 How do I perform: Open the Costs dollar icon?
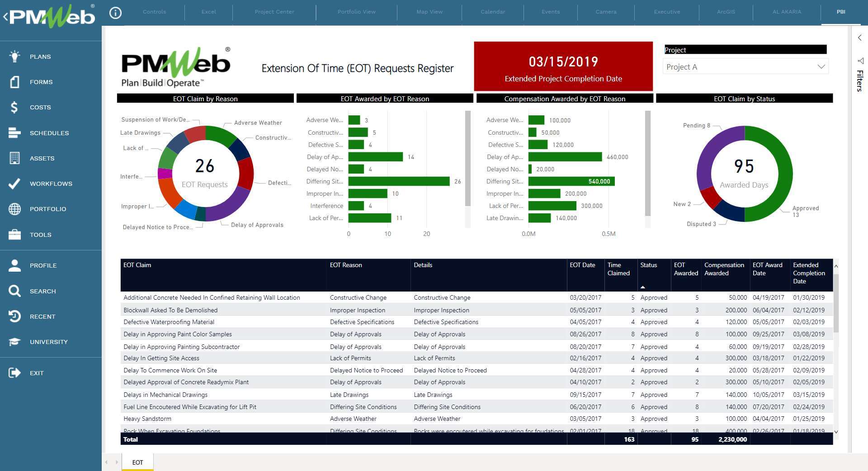[14, 107]
